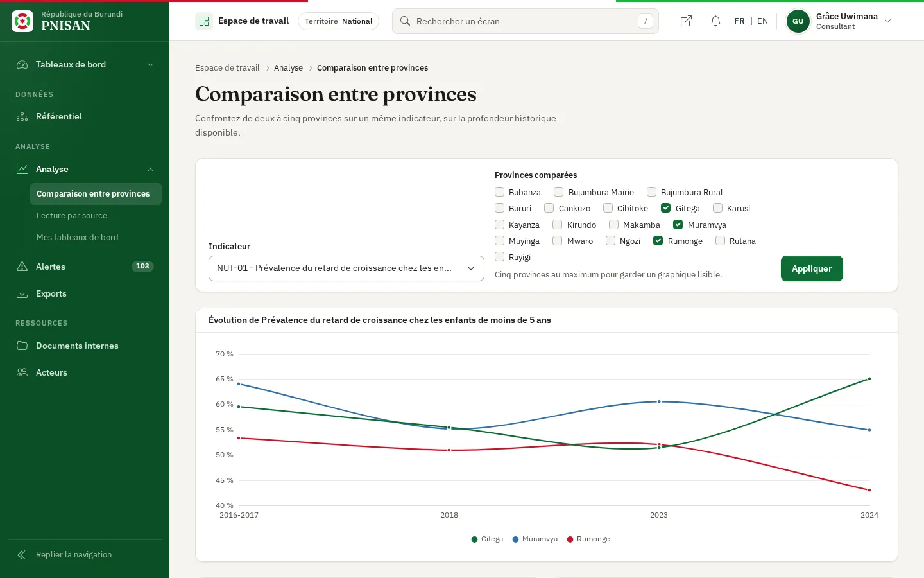Switch language to EN

(762, 21)
